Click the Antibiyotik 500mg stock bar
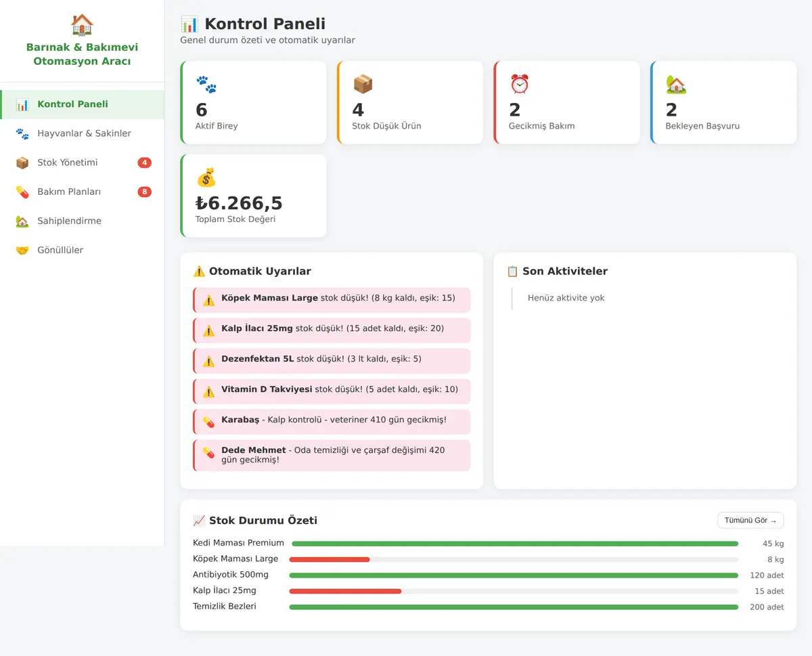The width and height of the screenshot is (812, 656). click(x=514, y=575)
